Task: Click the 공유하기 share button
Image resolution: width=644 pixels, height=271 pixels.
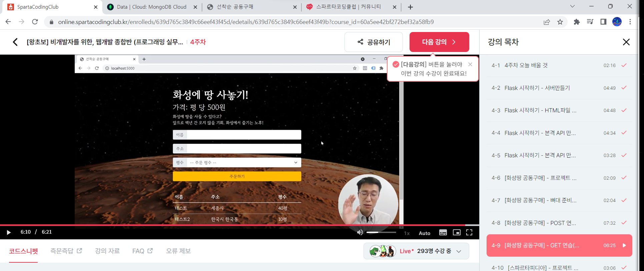Action: (x=374, y=42)
